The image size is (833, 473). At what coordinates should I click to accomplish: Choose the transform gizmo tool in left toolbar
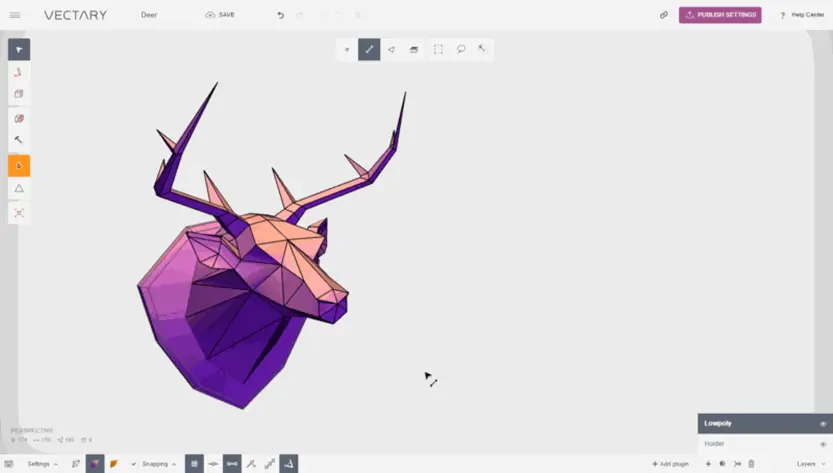pos(19,72)
